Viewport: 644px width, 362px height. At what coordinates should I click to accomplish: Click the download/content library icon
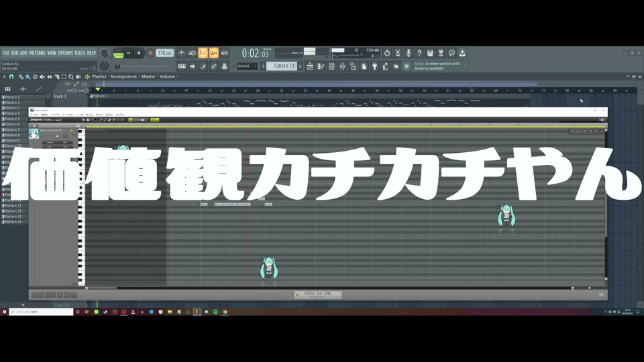[x=462, y=53]
